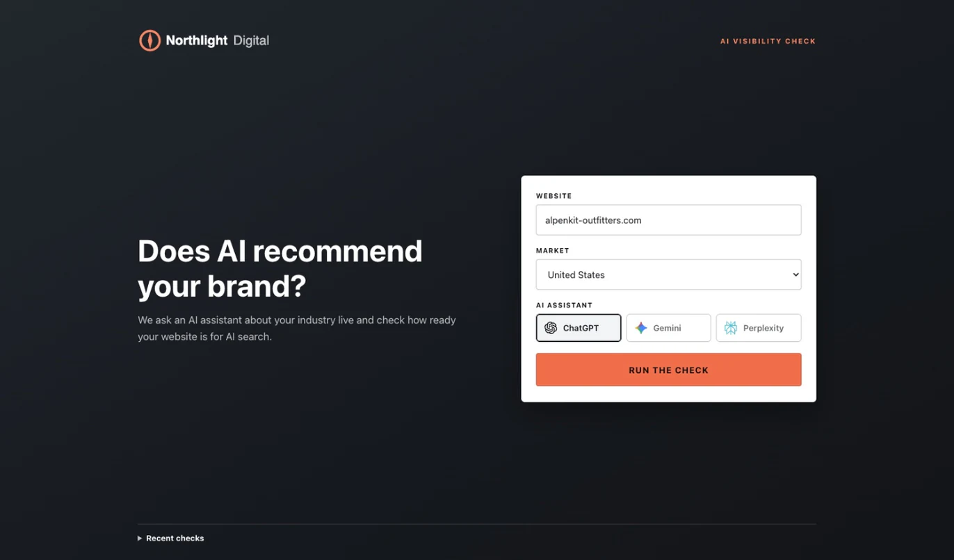The width and height of the screenshot is (954, 560).
Task: Click the Northlight compass logo icon
Action: point(149,41)
